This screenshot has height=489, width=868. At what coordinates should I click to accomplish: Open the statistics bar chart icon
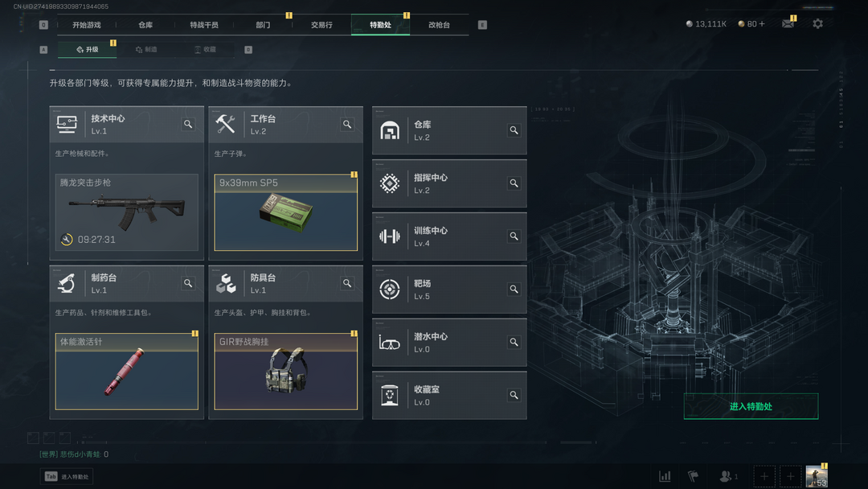(665, 476)
